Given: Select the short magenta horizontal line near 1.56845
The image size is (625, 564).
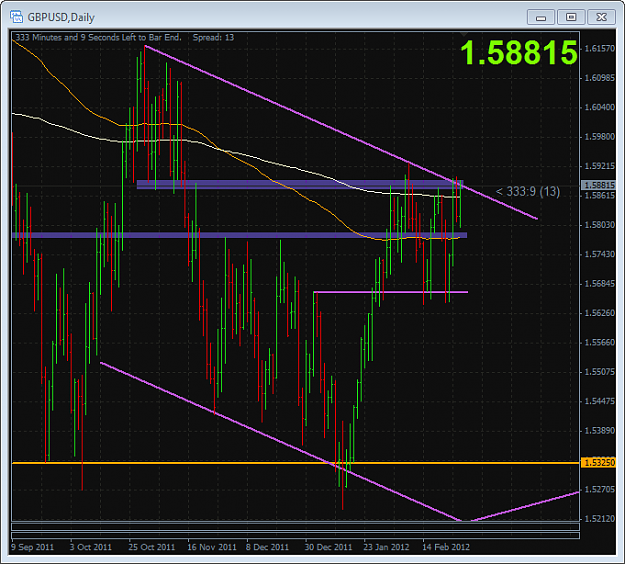Looking at the screenshot, I should pos(391,292).
